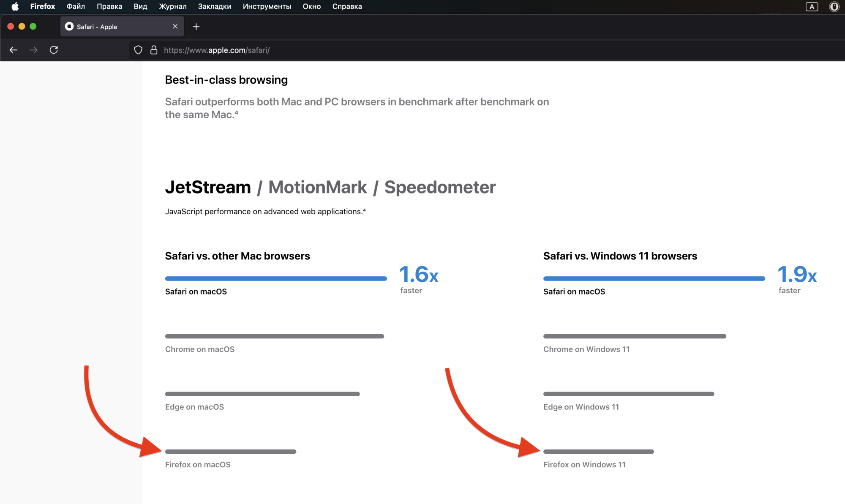Open the Правка menu
The height and width of the screenshot is (504, 845).
coord(109,6)
